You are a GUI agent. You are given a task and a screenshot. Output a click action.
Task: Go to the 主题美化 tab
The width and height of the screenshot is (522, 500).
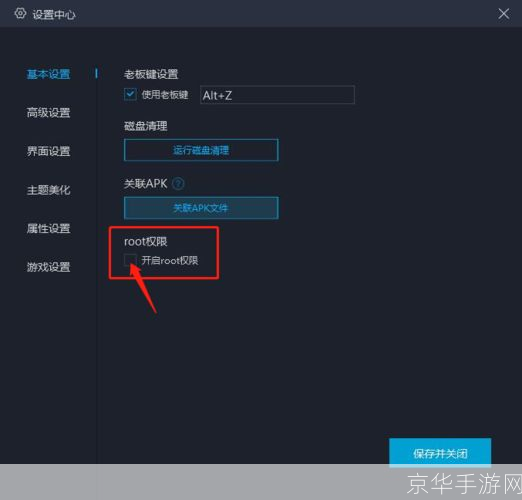(x=48, y=190)
